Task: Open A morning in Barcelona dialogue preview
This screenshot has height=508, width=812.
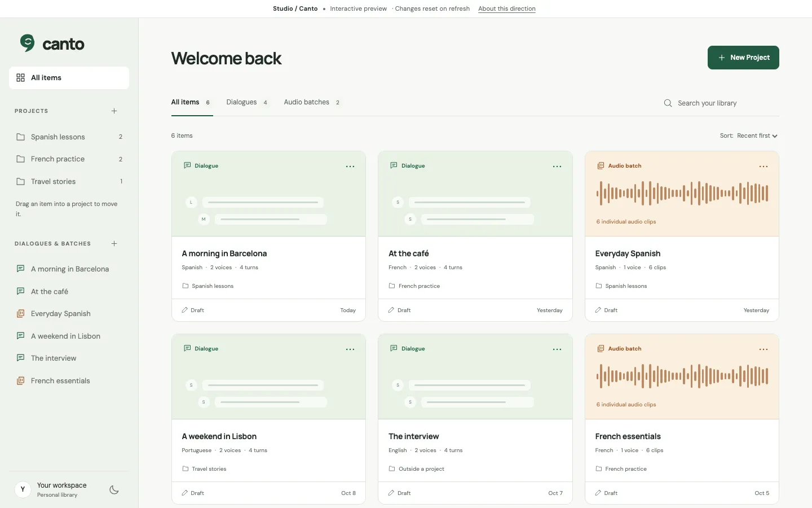Action: (268, 194)
